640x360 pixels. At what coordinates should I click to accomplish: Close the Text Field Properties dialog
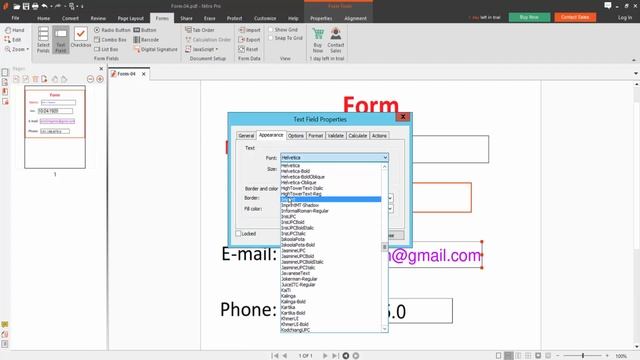point(403,117)
